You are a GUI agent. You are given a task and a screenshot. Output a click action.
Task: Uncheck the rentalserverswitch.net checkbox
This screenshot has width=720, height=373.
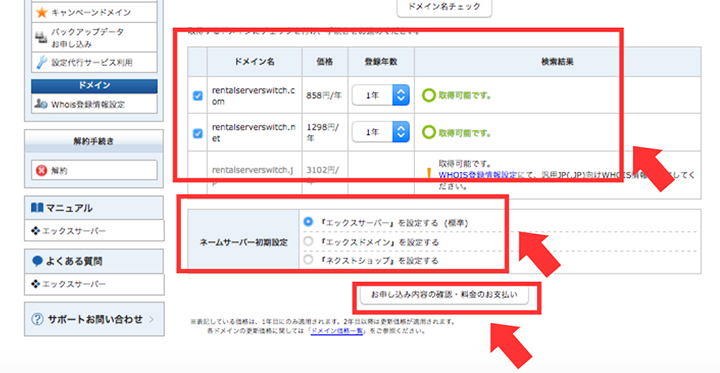click(x=197, y=133)
